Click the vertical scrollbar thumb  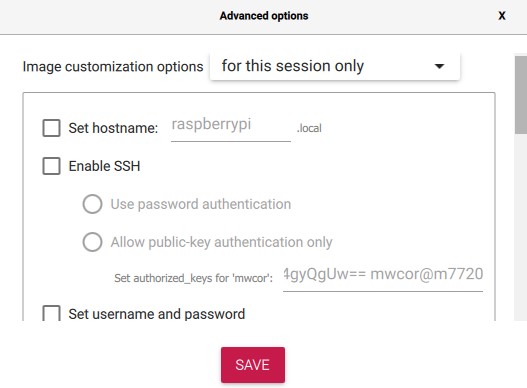click(x=521, y=95)
